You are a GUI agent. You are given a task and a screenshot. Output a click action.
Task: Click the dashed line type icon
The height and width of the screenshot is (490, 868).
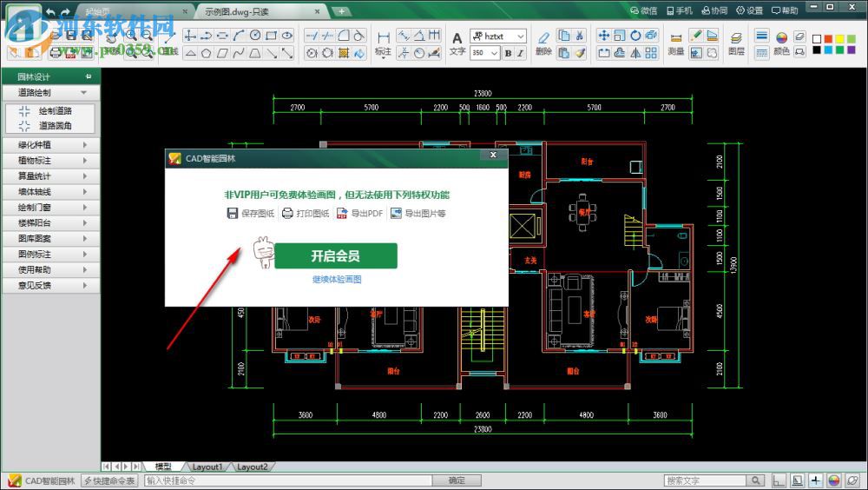pyautogui.click(x=762, y=53)
